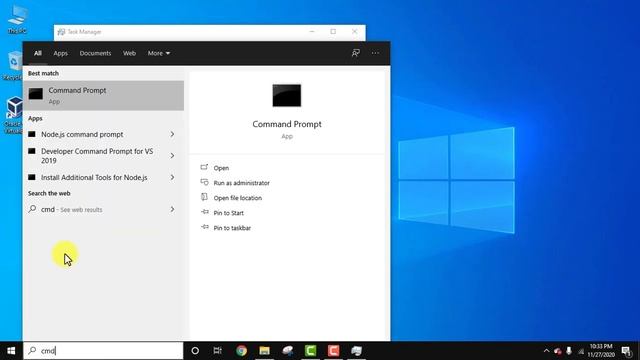This screenshot has width=640, height=360.
Task: Select Developer Command Prompt for VS 2019
Action: click(97, 156)
